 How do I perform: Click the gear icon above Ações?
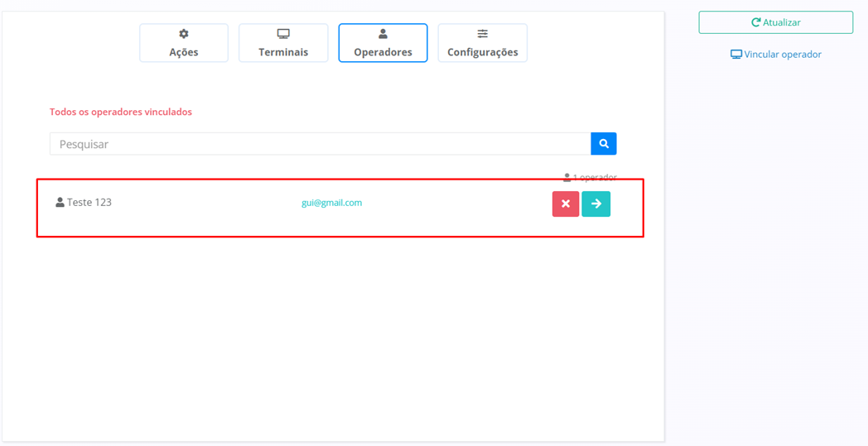(x=184, y=34)
